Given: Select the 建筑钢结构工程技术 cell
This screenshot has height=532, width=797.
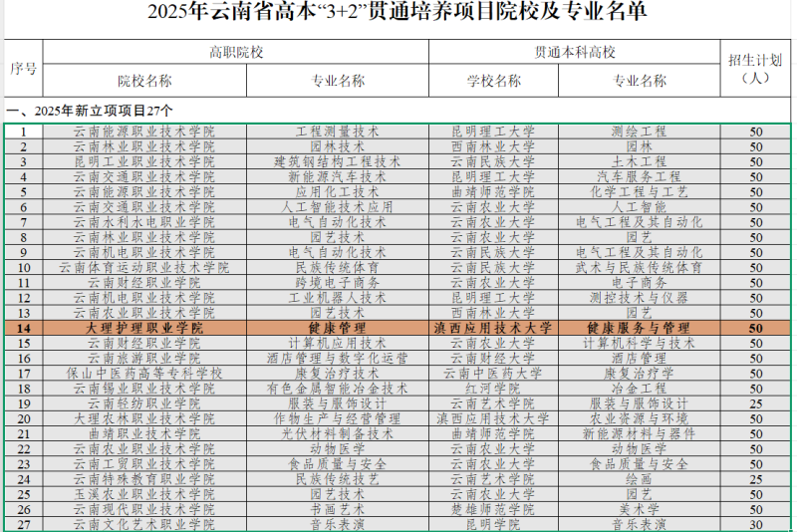Looking at the screenshot, I should click(x=338, y=161).
